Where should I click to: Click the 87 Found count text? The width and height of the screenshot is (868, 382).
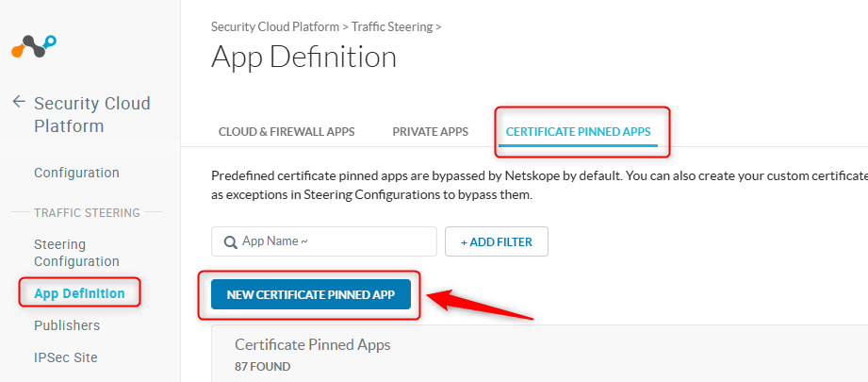pos(262,367)
